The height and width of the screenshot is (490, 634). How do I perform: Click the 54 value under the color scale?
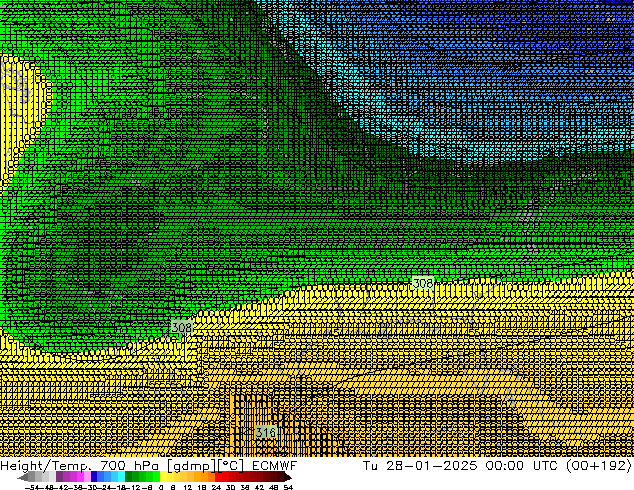(x=288, y=487)
